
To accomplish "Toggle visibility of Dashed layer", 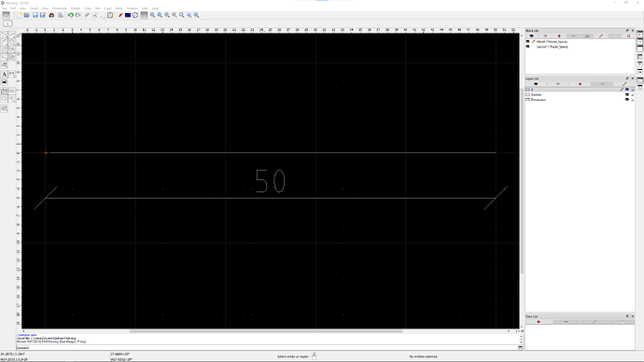I will [x=627, y=95].
